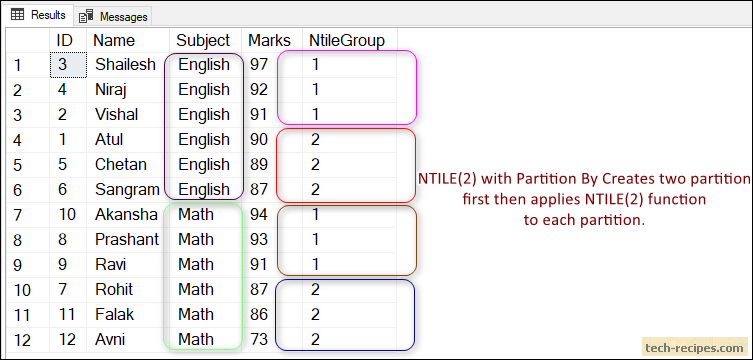Click the Messages tab icon
Viewport: 753px width, 360px height.
[x=86, y=17]
